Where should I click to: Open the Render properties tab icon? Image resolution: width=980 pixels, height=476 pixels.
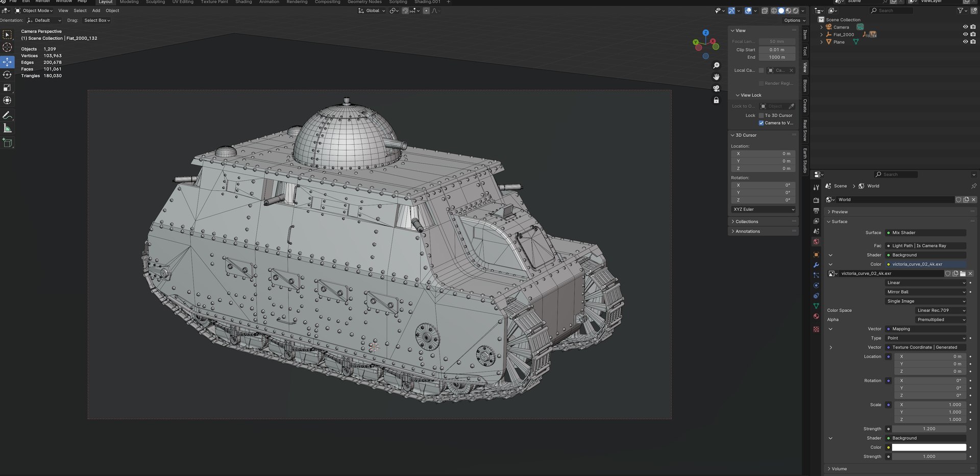click(816, 200)
